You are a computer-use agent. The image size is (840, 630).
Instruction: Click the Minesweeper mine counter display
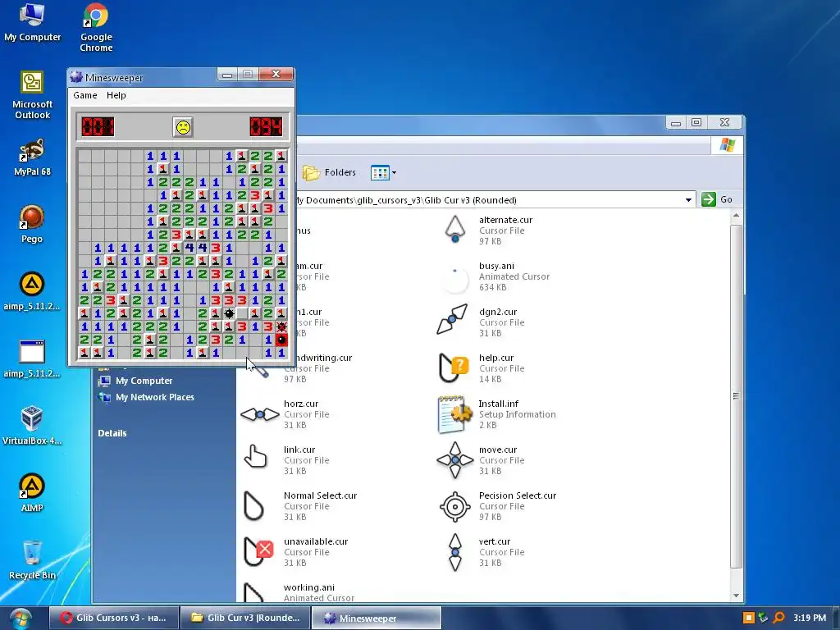(x=98, y=127)
